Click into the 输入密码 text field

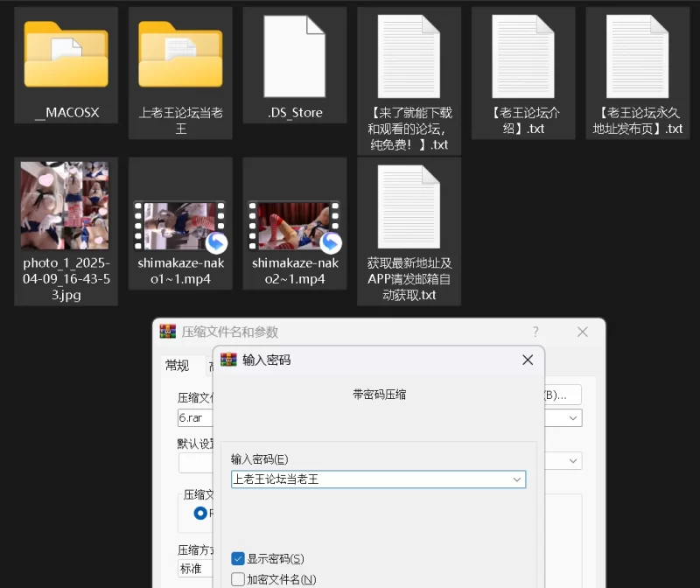(367, 479)
